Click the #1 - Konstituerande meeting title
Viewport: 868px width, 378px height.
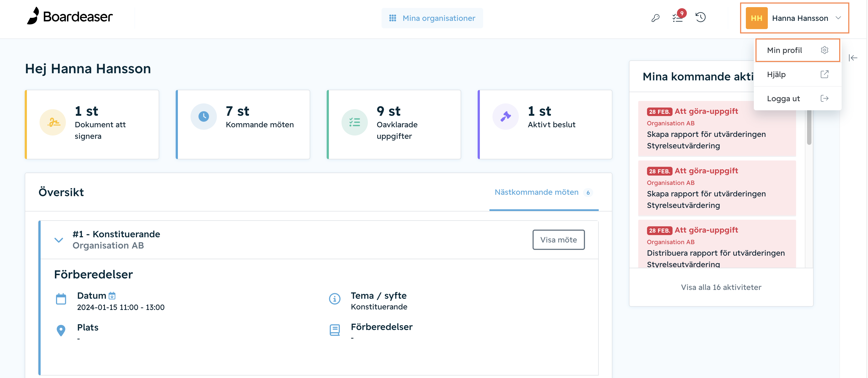pos(116,234)
